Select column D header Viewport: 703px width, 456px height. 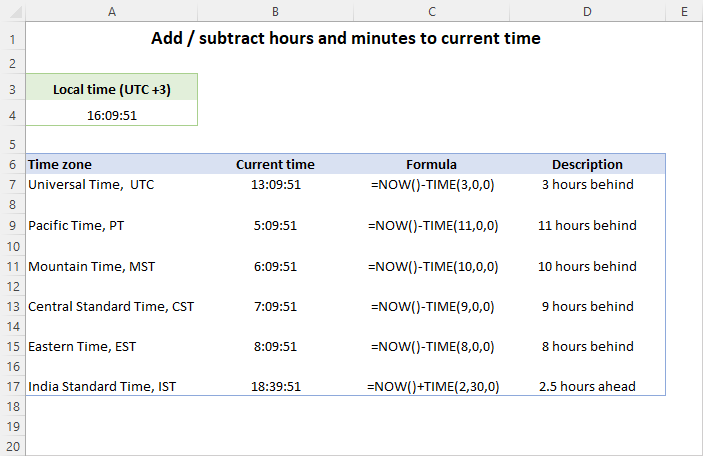(587, 11)
